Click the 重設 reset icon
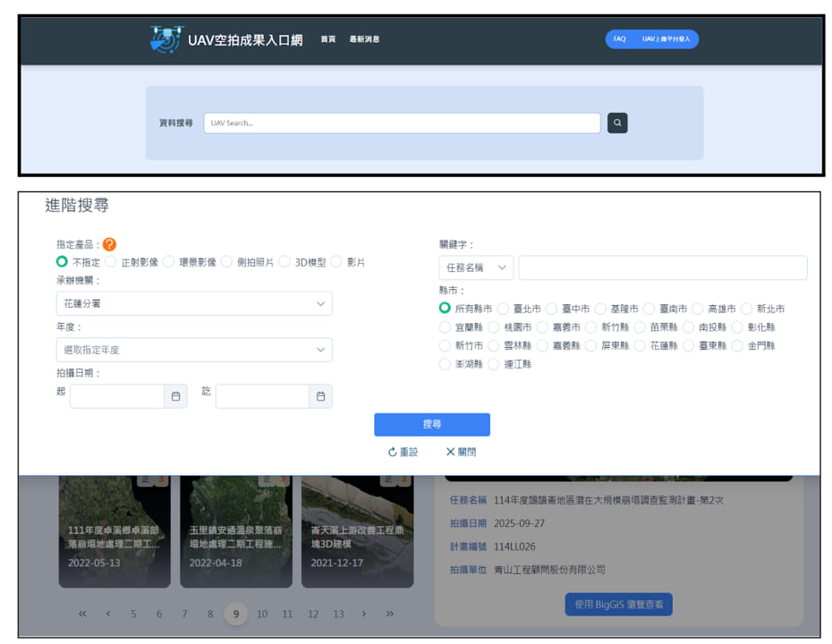This screenshot has height=644, width=832. pyautogui.click(x=393, y=452)
